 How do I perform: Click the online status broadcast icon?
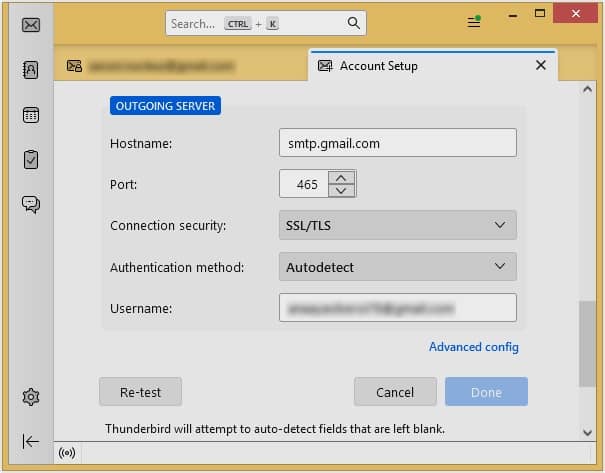67,453
